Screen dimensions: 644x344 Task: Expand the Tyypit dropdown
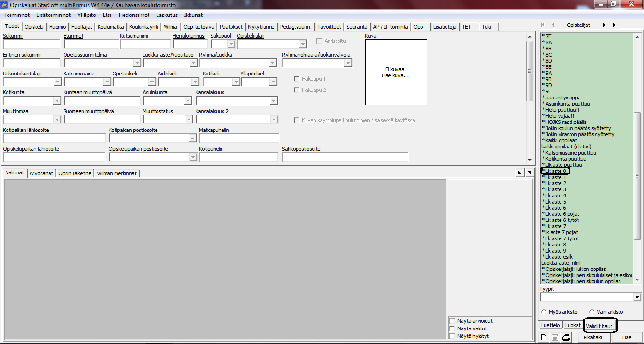click(x=637, y=297)
